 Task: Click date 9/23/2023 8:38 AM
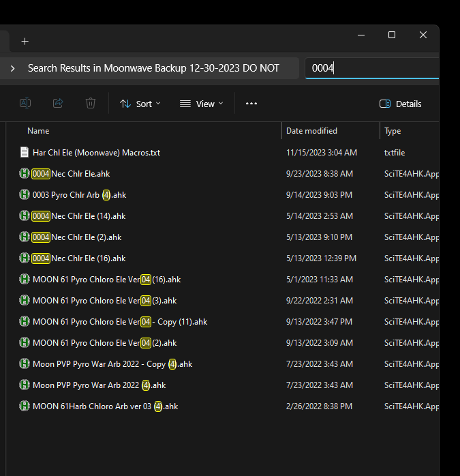coord(320,174)
